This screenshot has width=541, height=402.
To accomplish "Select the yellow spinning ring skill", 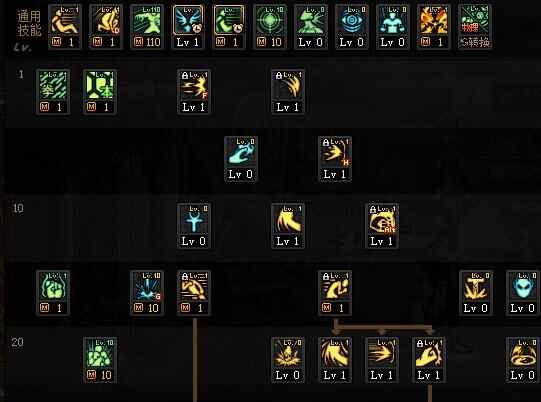I will 522,360.
